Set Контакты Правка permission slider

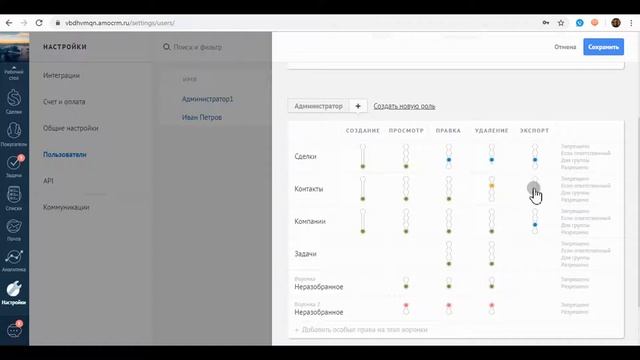pyautogui.click(x=449, y=189)
